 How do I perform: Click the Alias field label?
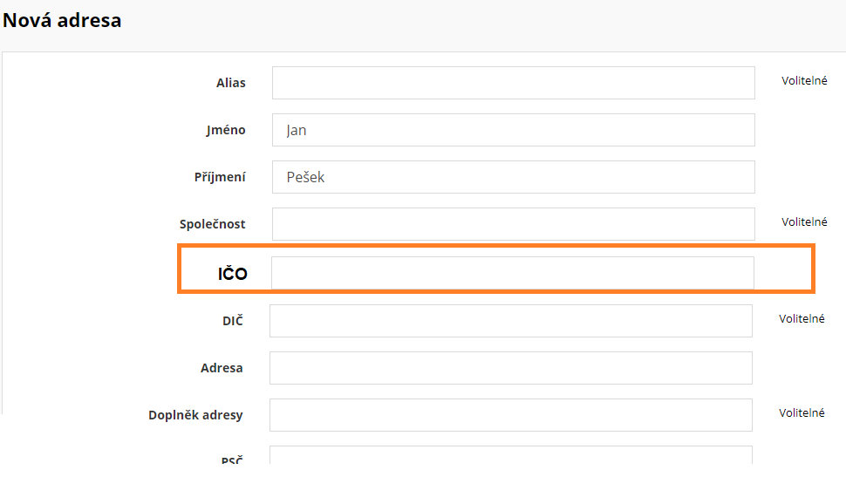point(231,84)
